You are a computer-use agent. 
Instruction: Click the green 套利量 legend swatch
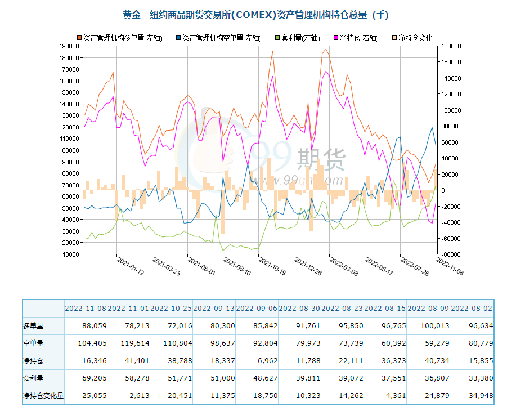pos(277,38)
